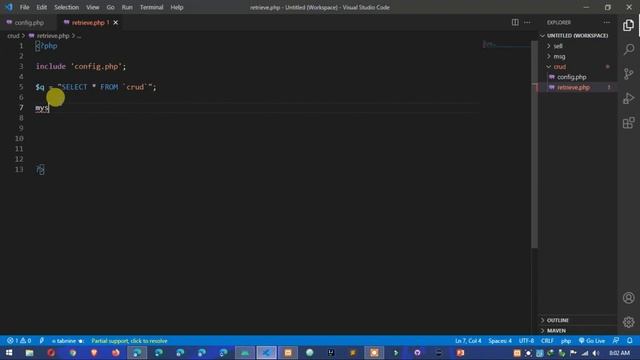Viewport: 640px width, 360px height.
Task: Close the retrieve.php tab
Action: click(116, 23)
